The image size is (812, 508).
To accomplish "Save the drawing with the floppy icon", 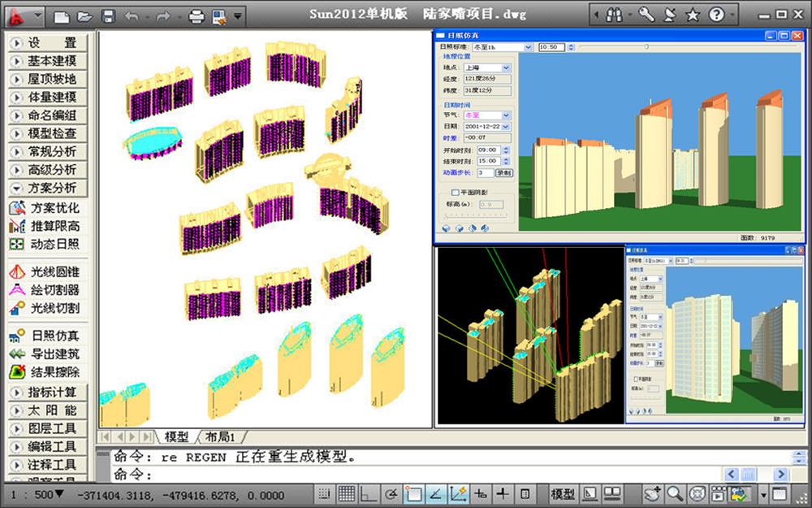I will pyautogui.click(x=108, y=16).
